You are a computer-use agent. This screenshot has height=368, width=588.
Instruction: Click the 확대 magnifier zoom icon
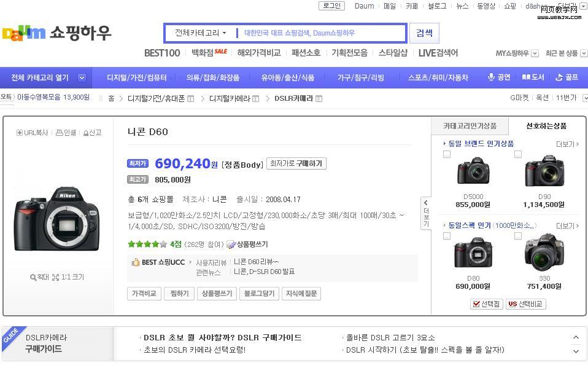(x=33, y=278)
